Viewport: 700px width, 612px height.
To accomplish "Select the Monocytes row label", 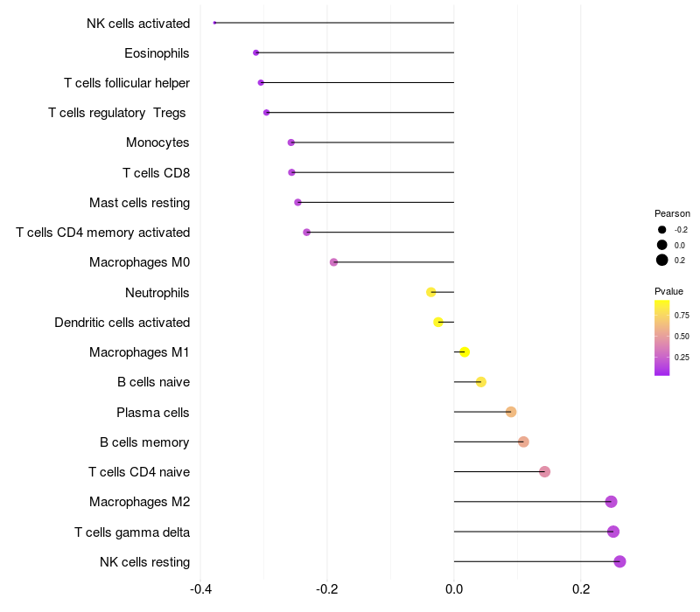I will click(157, 143).
